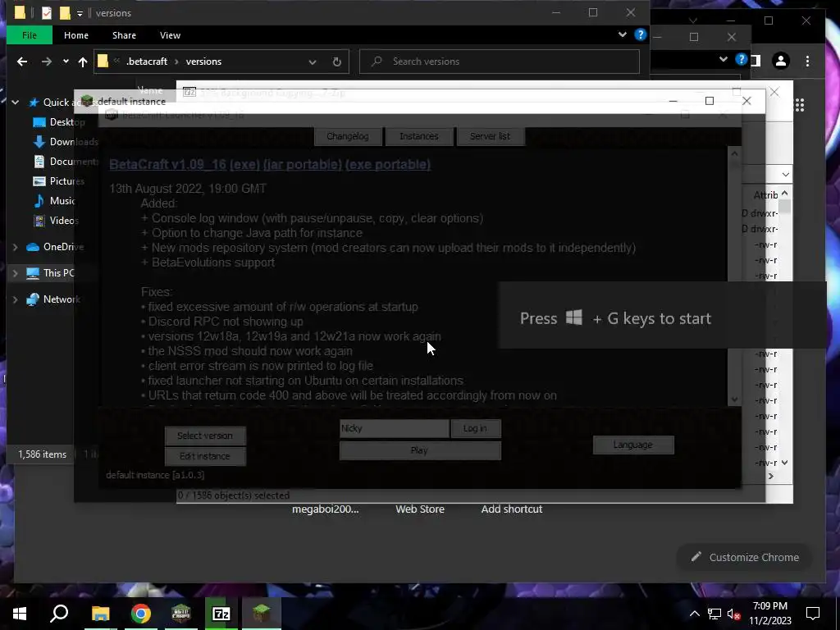Open Explorer recent locations dropdown
This screenshot has height=630, width=840.
(66, 62)
